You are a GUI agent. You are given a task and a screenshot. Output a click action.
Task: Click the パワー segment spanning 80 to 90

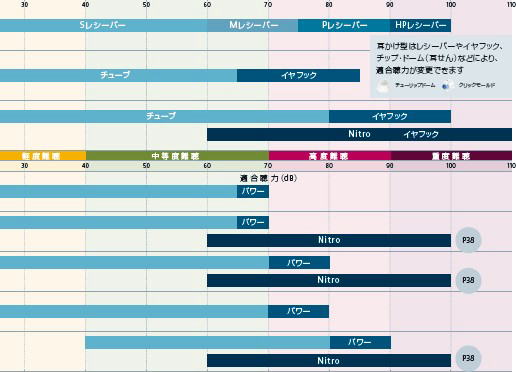(360, 342)
